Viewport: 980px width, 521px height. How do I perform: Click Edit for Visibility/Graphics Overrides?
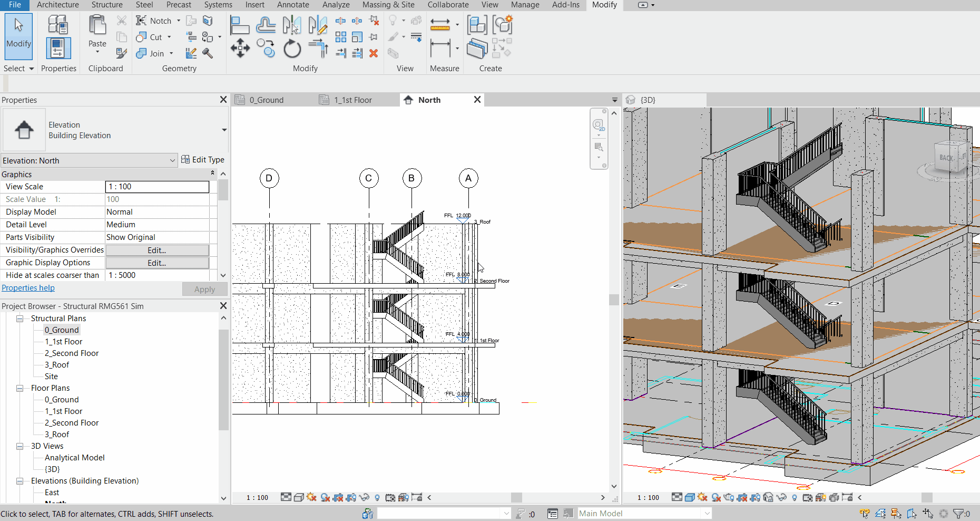(157, 250)
